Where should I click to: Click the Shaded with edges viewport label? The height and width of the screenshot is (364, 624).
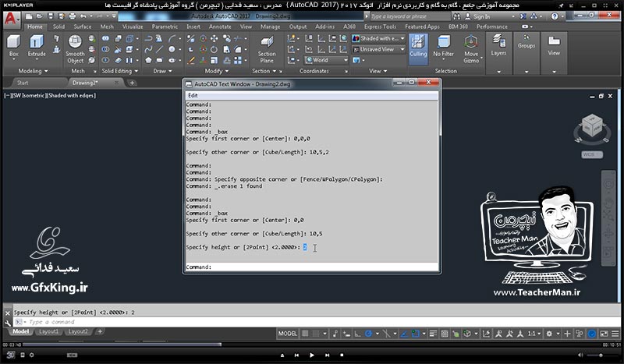pos(71,95)
